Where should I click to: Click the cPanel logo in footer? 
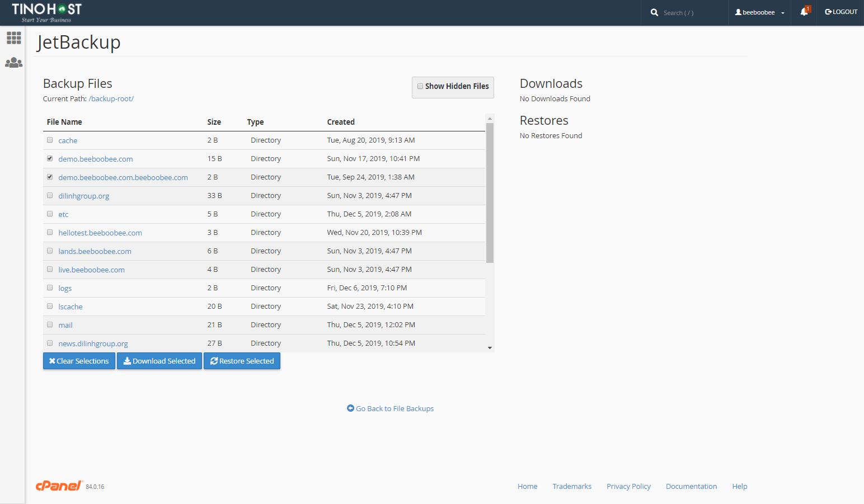(59, 486)
